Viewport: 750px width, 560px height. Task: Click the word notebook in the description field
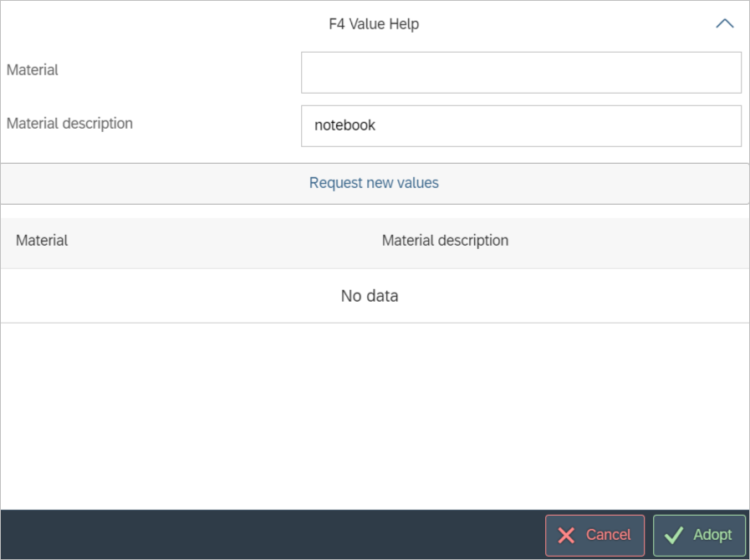pyautogui.click(x=344, y=125)
